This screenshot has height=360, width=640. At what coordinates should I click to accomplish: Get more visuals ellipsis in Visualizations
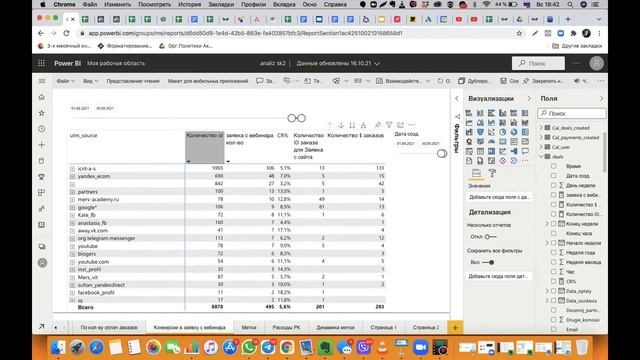(x=525, y=161)
